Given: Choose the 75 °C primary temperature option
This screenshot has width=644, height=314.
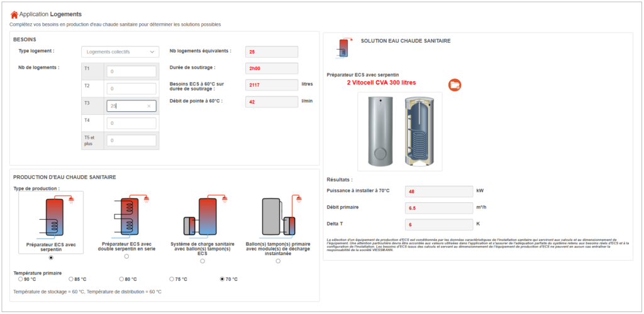Looking at the screenshot, I should pos(172,279).
